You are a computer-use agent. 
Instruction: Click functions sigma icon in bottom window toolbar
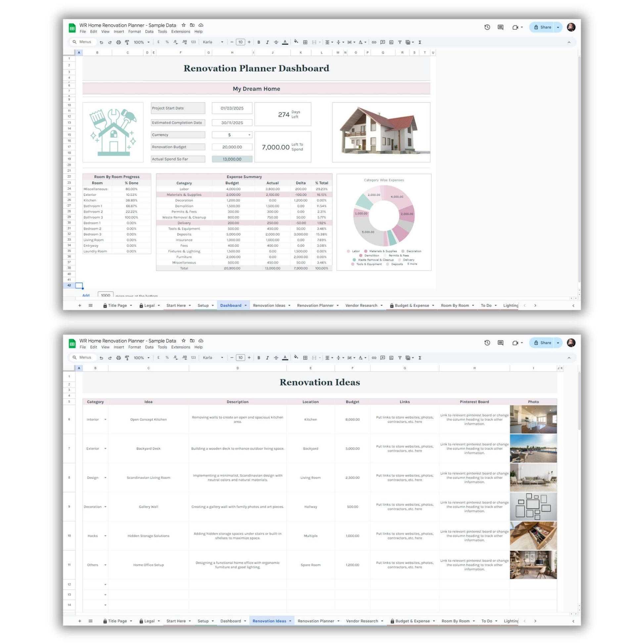[420, 358]
